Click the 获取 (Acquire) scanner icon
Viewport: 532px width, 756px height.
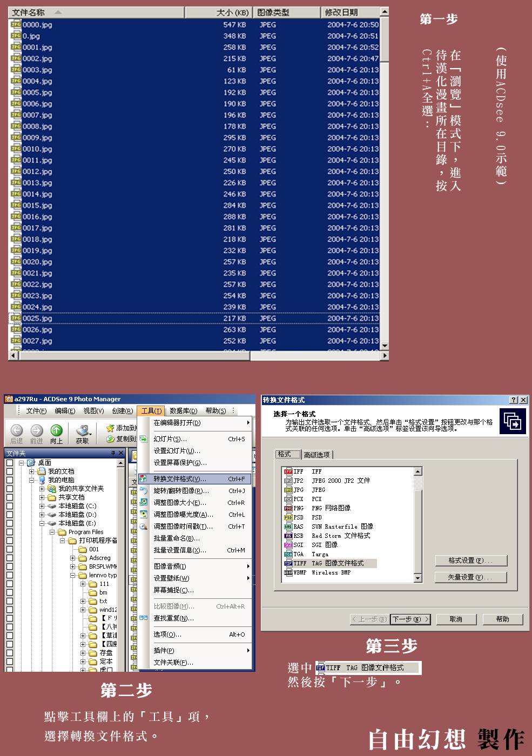(83, 430)
